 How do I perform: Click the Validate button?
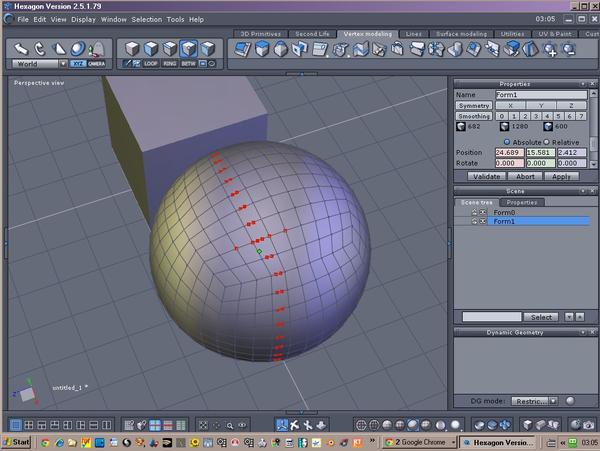pyautogui.click(x=485, y=176)
